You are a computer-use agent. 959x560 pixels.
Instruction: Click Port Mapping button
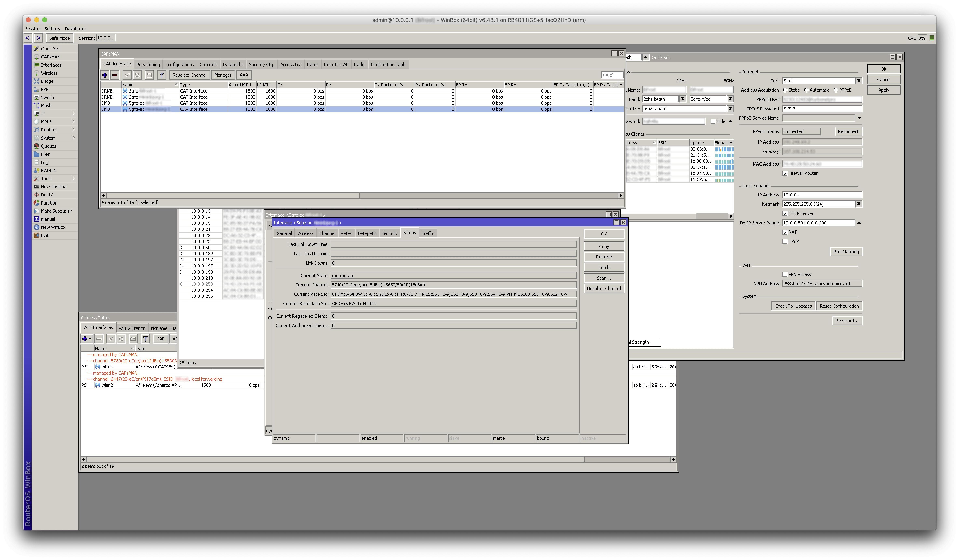tap(846, 251)
